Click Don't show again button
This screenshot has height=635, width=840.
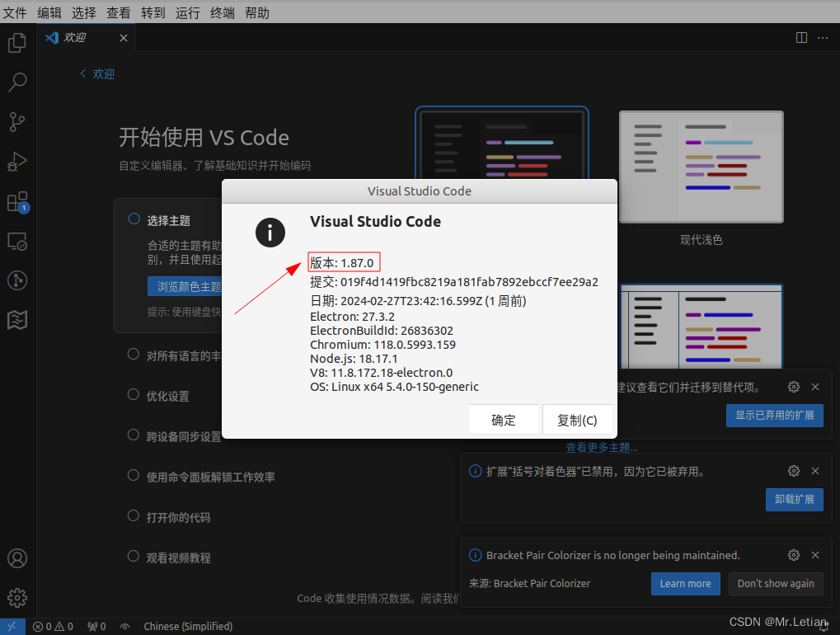click(x=776, y=584)
